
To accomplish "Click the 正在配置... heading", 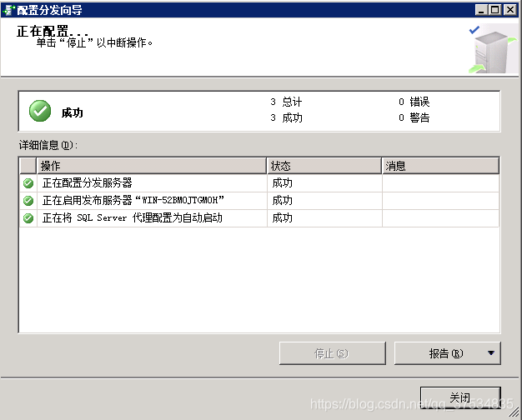I will [x=53, y=32].
